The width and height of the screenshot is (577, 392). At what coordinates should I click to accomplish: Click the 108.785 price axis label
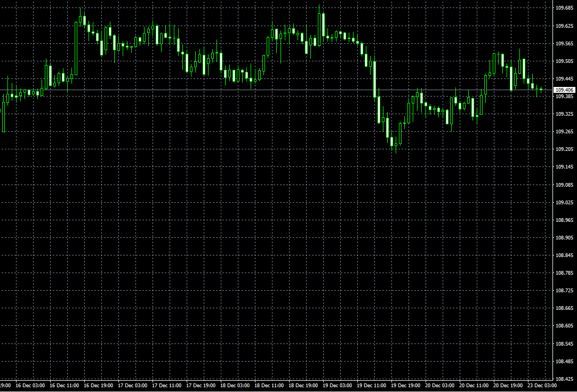coord(564,273)
